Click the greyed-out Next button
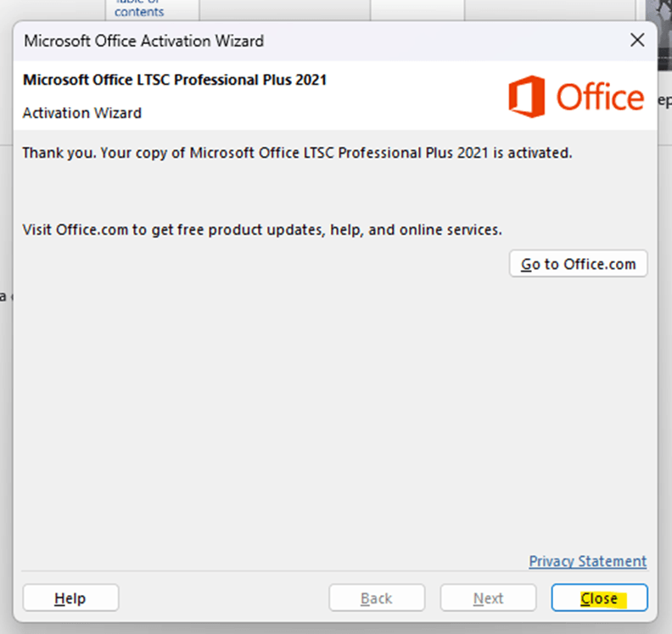Viewport: 672px width, 634px height. click(488, 598)
